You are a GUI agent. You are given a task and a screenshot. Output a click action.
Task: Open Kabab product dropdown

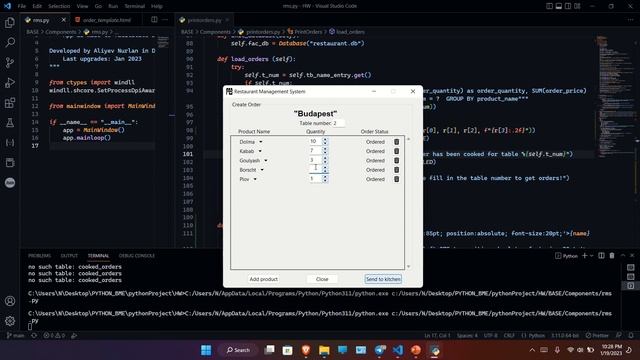tap(260, 151)
